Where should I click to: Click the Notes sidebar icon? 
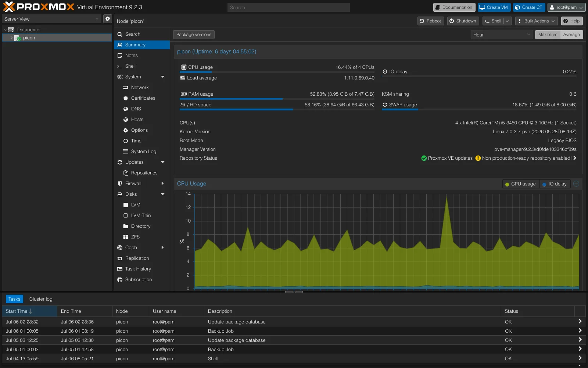point(120,56)
